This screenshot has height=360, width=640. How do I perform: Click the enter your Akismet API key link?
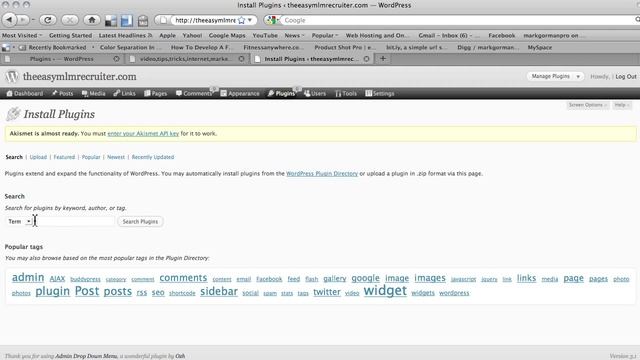pyautogui.click(x=143, y=133)
